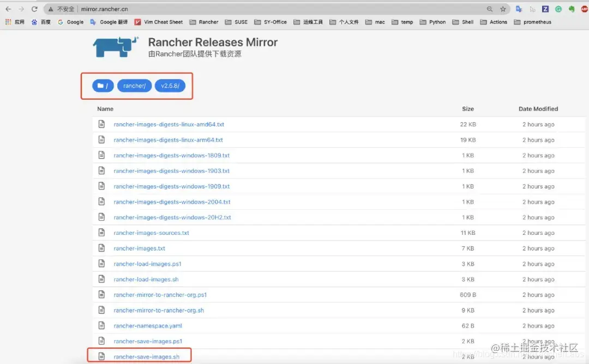Viewport: 589px width, 364px height.
Task: Click the v2.5.8/ breadcrumb button
Action: click(x=170, y=86)
